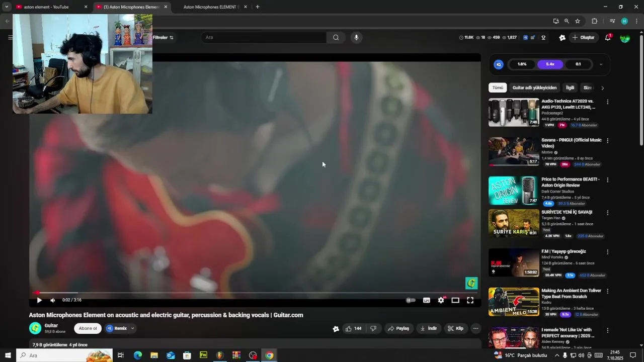This screenshot has height=362, width=644.
Task: Open Making An Ambient Don Toliver title
Action: pyautogui.click(x=571, y=294)
